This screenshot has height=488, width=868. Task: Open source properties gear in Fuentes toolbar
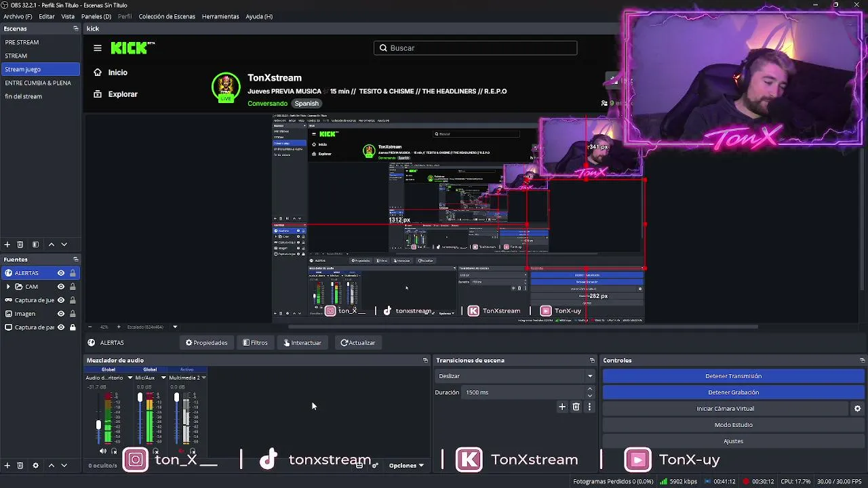click(x=35, y=466)
